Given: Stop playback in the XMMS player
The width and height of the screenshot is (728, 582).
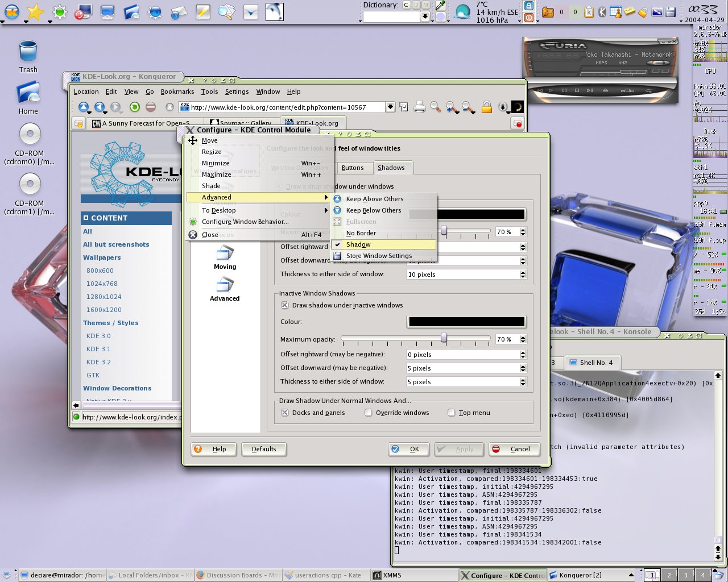Looking at the screenshot, I should (577, 90).
